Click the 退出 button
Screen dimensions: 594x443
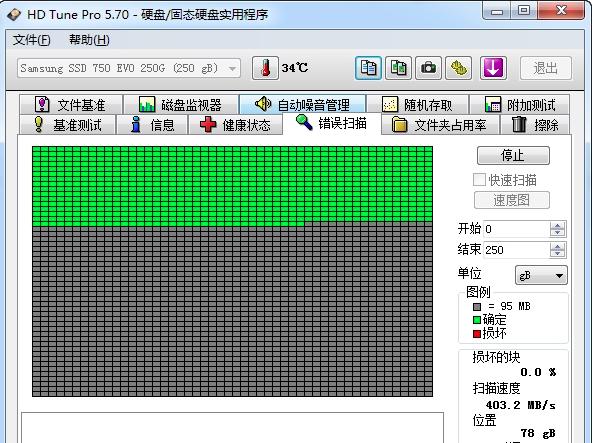click(546, 68)
